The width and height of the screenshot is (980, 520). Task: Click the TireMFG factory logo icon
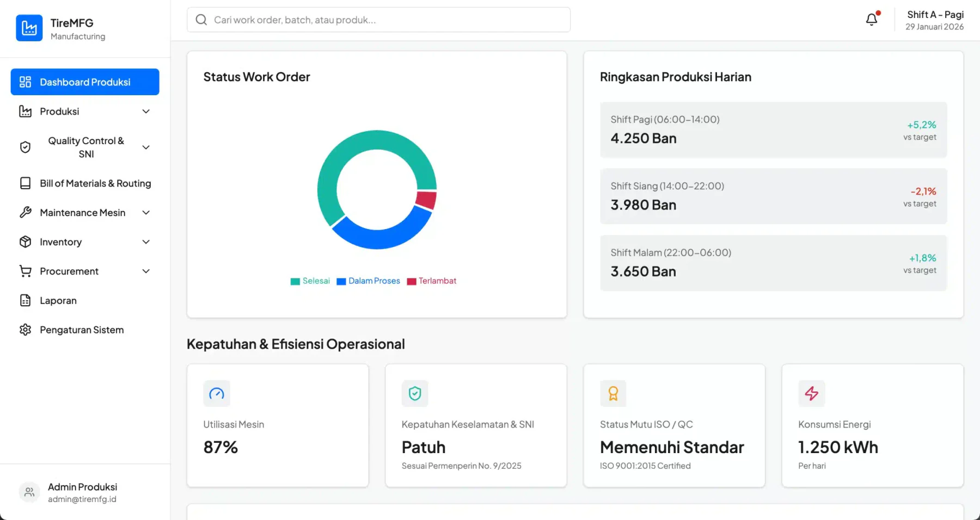(29, 28)
